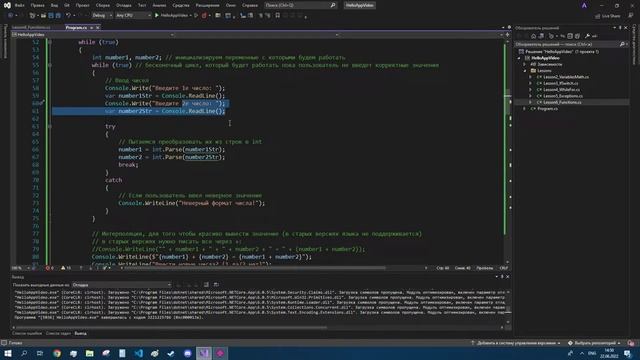The image size is (640, 360).
Task: Pin Solution Explorer panel with pushpin icon
Action: (620, 28)
